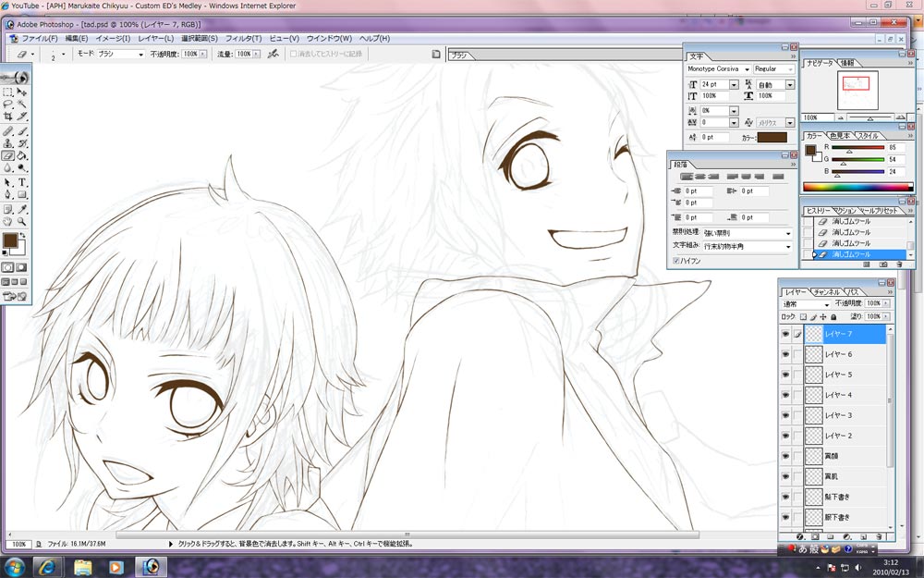The image size is (924, 578).
Task: Click swap foreground/background colors icon
Action: [24, 236]
